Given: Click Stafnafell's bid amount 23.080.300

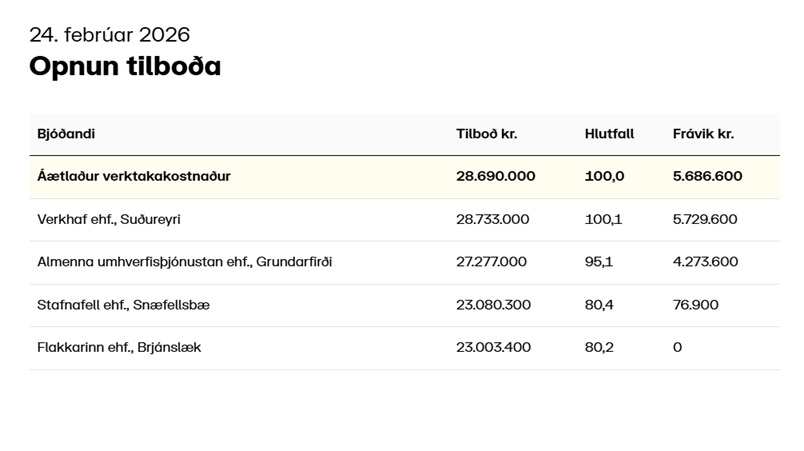Looking at the screenshot, I should (x=493, y=305).
